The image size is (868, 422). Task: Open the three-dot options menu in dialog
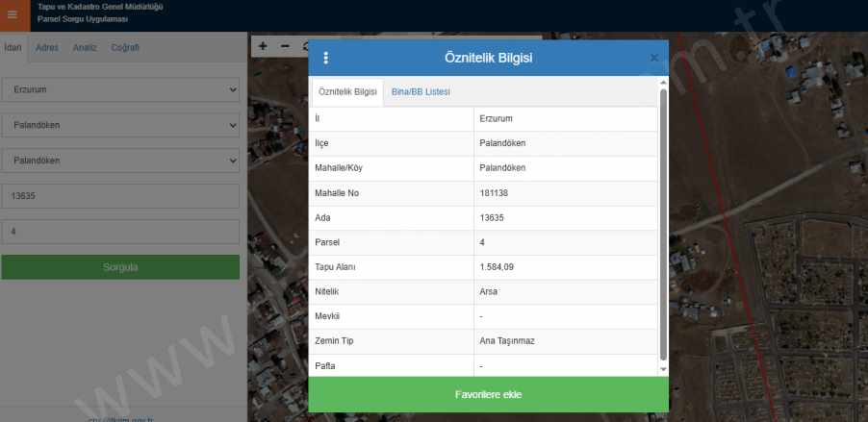point(326,58)
